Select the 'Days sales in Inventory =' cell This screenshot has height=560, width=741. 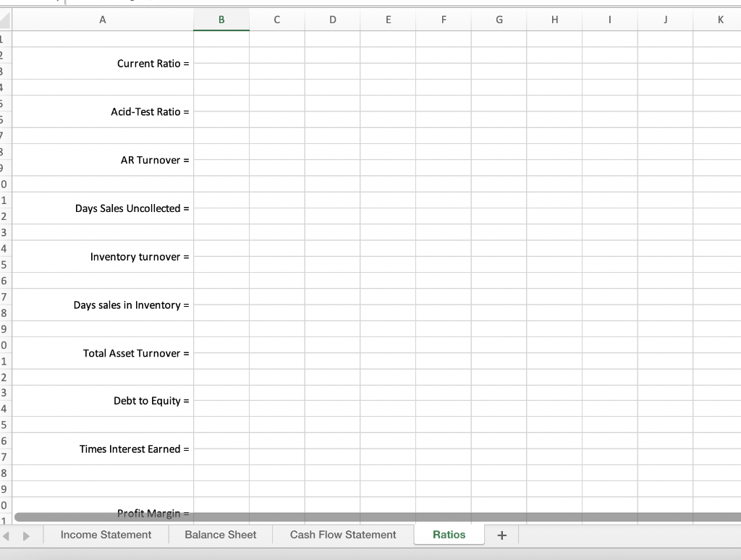click(103, 305)
